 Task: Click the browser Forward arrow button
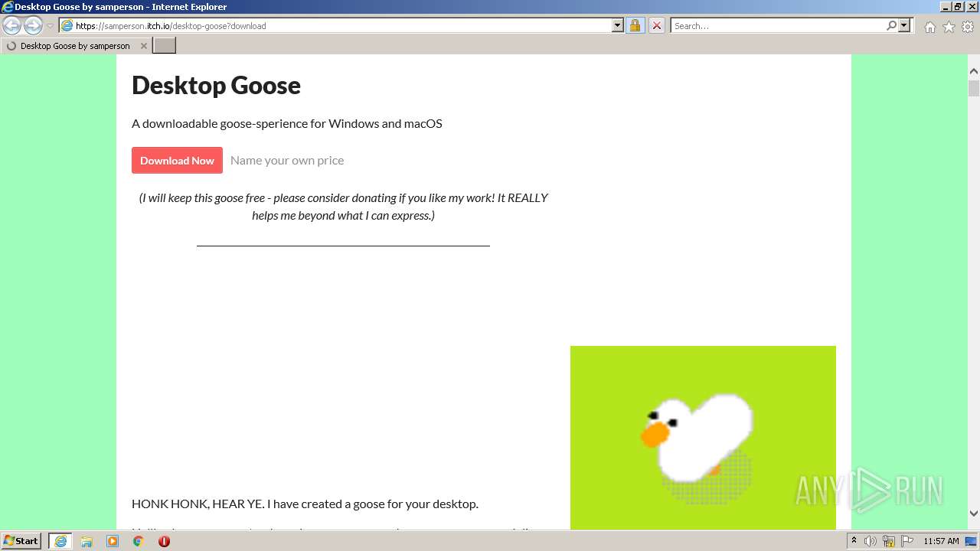click(x=33, y=26)
